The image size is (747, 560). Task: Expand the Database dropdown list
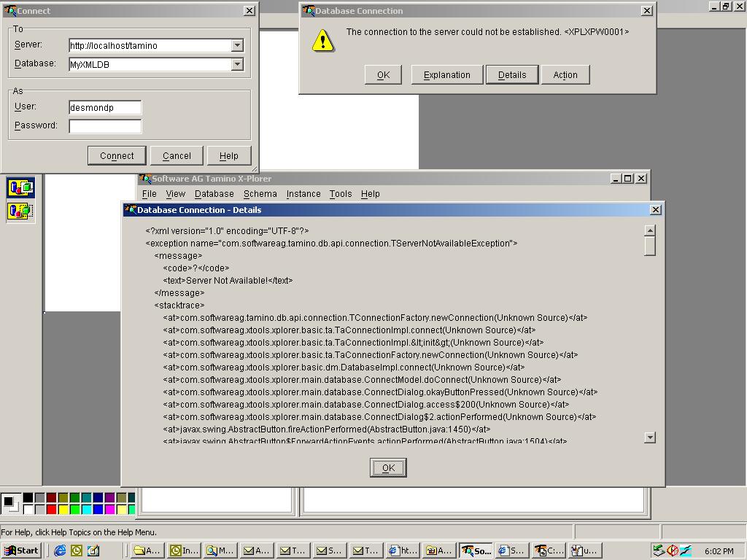pos(237,64)
